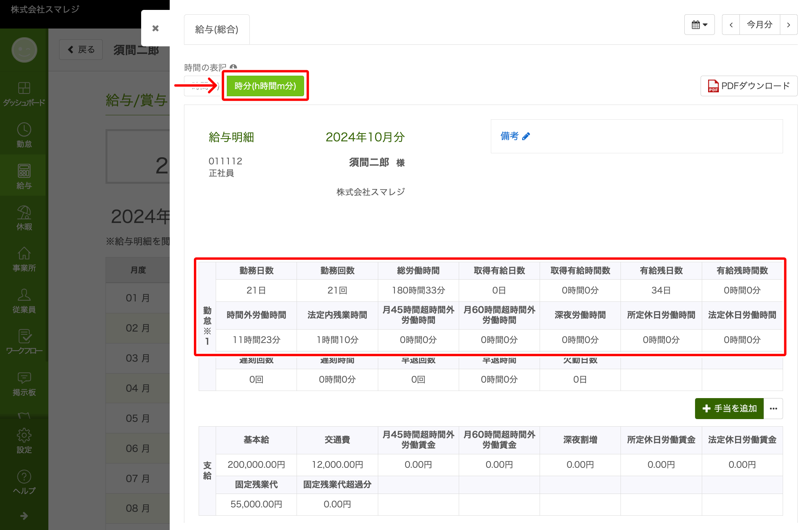Open the calendar date picker dropdown
This screenshot has width=812, height=530.
coord(699,25)
